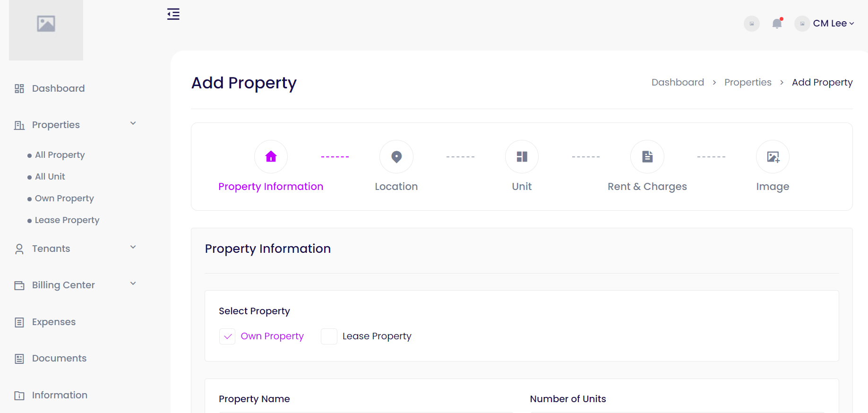Open the Rent & Charges document step icon

[x=647, y=157]
